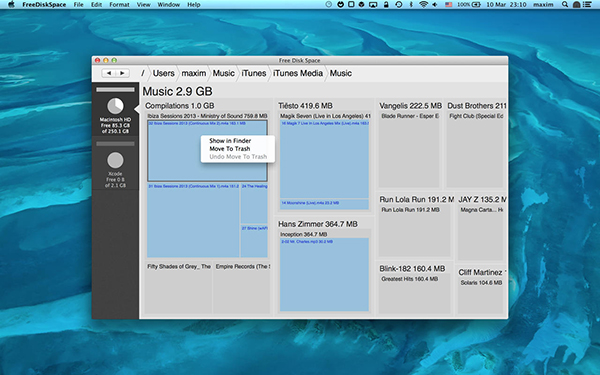Jump to maxim in breadcrumb path
Viewport: 600px width, 375px height.
194,73
